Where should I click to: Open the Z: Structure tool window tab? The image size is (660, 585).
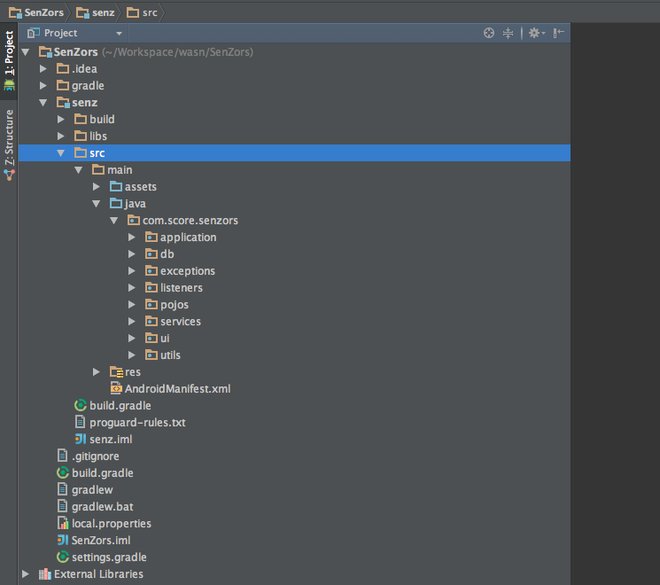point(9,145)
